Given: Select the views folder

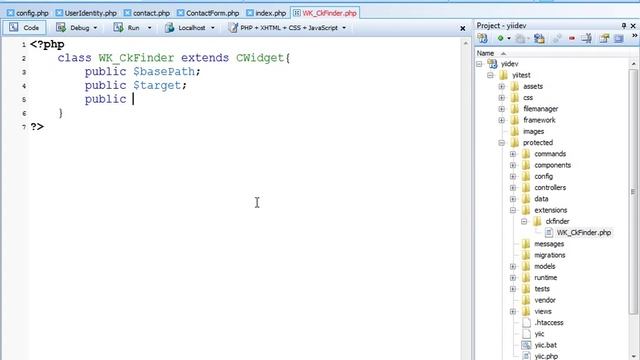Looking at the screenshot, I should [543, 311].
